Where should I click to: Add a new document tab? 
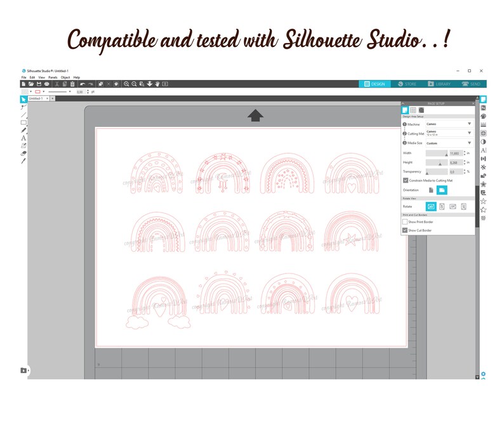coord(53,98)
